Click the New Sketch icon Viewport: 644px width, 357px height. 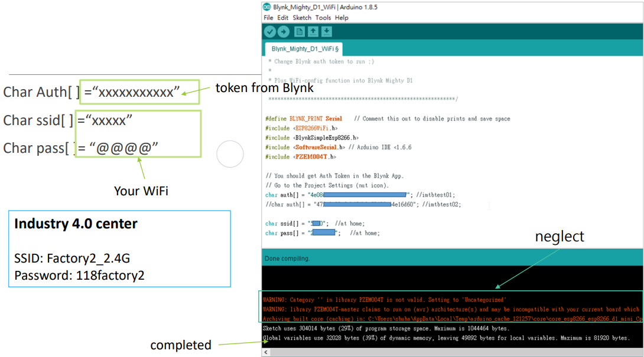tap(298, 31)
